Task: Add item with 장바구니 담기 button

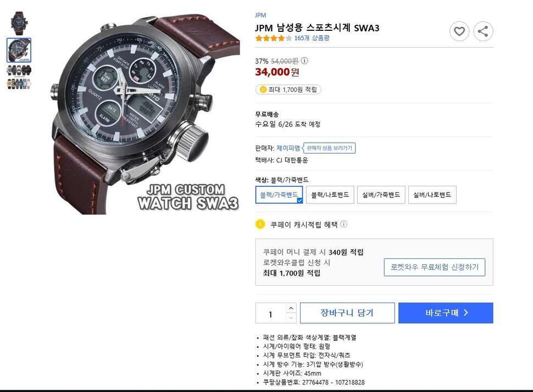Action: pos(347,313)
